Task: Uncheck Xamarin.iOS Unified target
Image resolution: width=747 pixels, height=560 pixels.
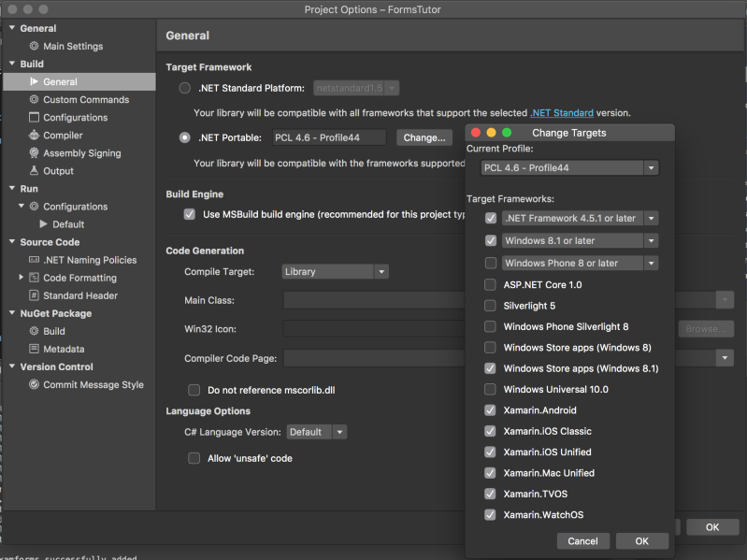Action: coord(490,452)
